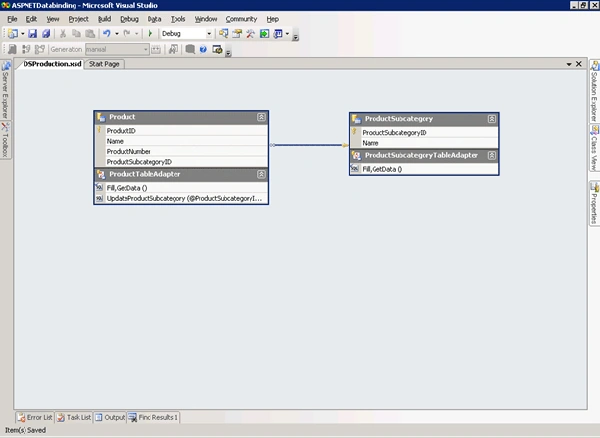Open Other Windows dropdown arrow
This screenshot has width=600, height=438.
click(287, 34)
